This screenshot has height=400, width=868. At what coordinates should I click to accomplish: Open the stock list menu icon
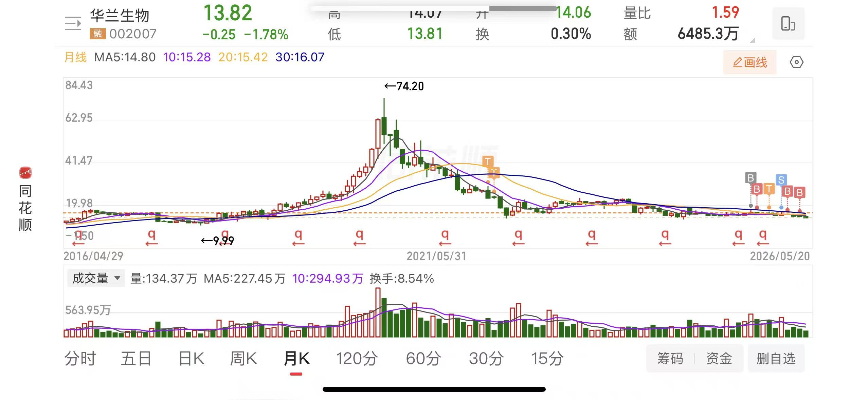73,23
